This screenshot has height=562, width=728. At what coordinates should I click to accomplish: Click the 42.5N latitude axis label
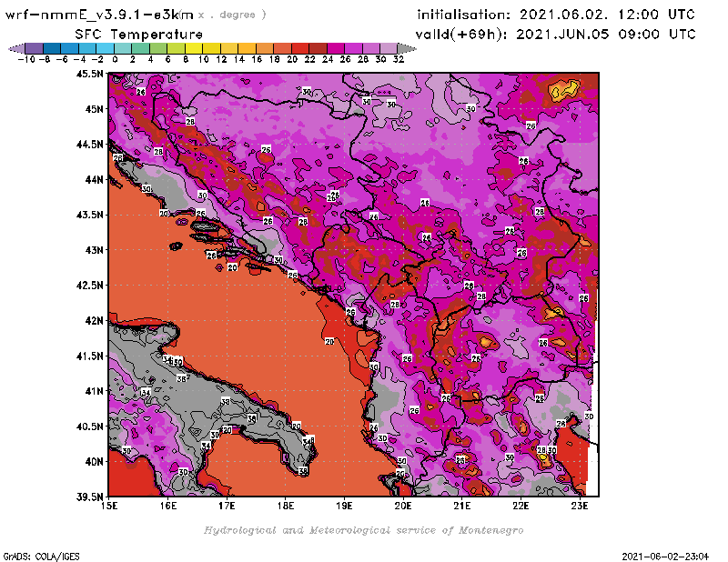click(x=89, y=286)
